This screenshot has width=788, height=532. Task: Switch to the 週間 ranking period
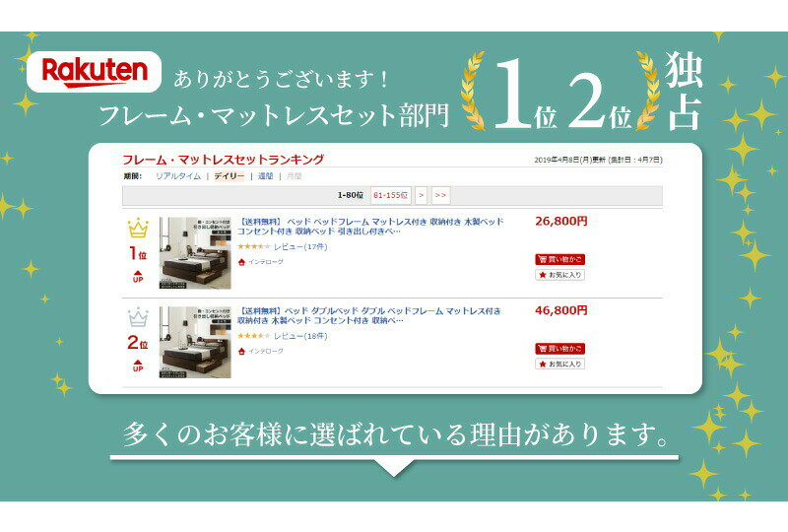coord(265,176)
